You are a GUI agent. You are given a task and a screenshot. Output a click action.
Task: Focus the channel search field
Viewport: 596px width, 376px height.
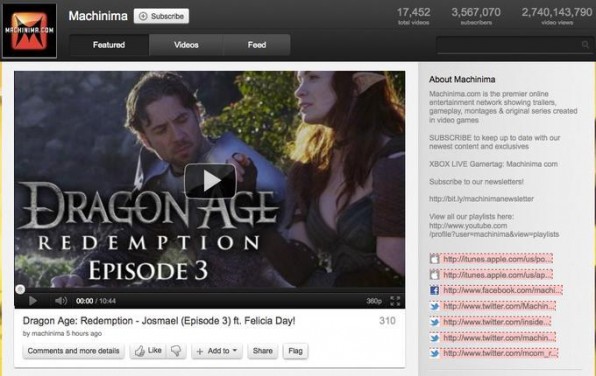514,45
